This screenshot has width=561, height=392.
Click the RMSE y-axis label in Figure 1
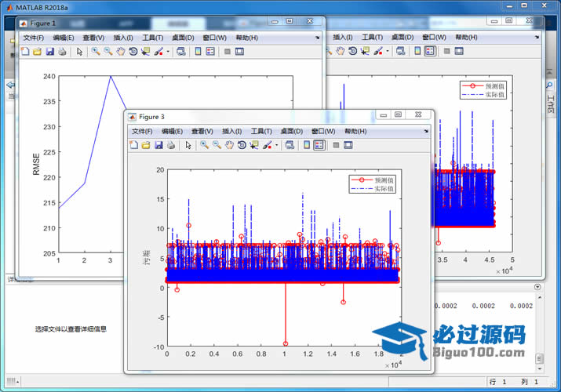coord(36,164)
